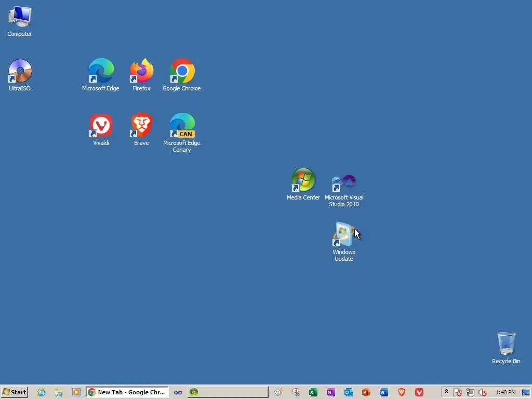The image size is (532, 399).
Task: Launch OneNote from the taskbar
Action: coord(331,393)
